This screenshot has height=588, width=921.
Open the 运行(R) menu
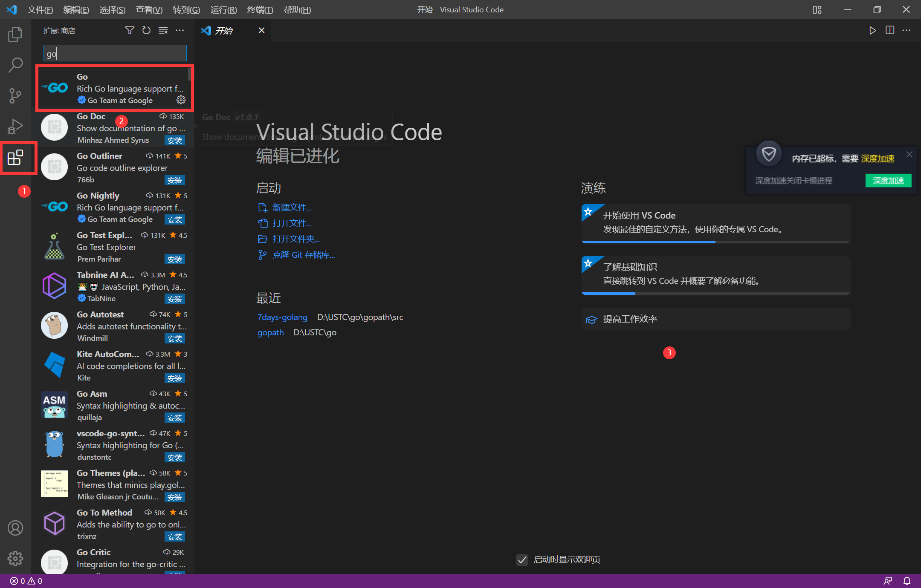223,9
